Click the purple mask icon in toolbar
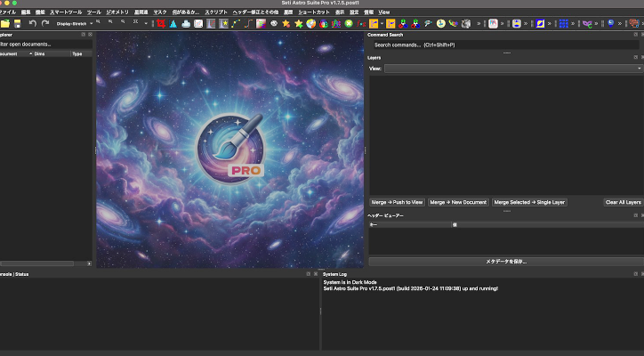Viewport: 644px width, 356px height. (588, 23)
